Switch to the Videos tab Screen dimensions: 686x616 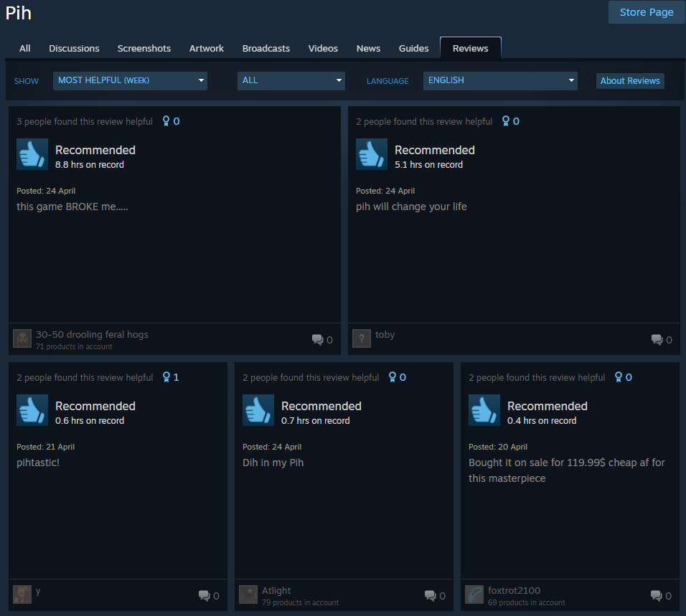pos(323,49)
